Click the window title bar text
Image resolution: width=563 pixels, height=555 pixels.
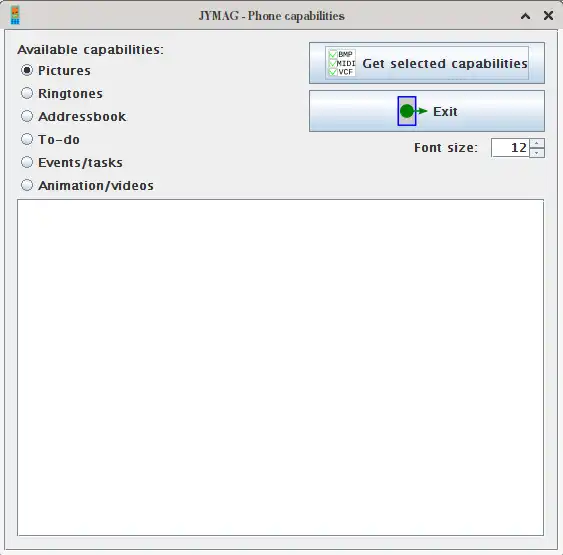point(271,16)
